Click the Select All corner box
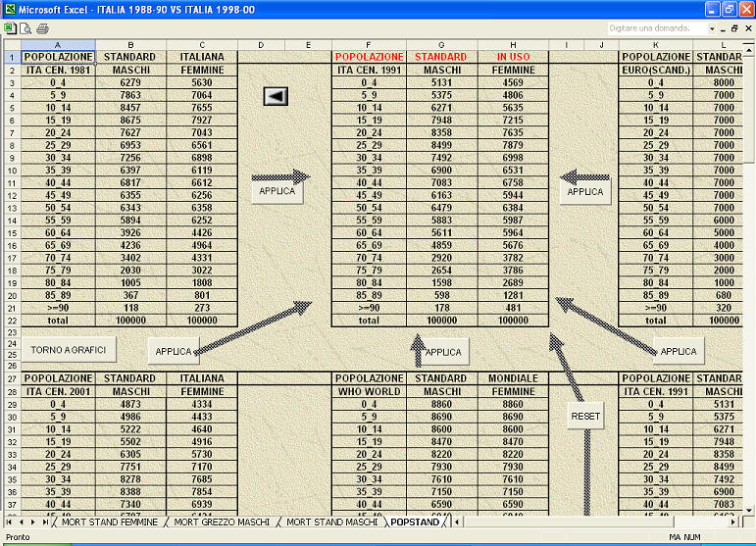 [x=12, y=45]
